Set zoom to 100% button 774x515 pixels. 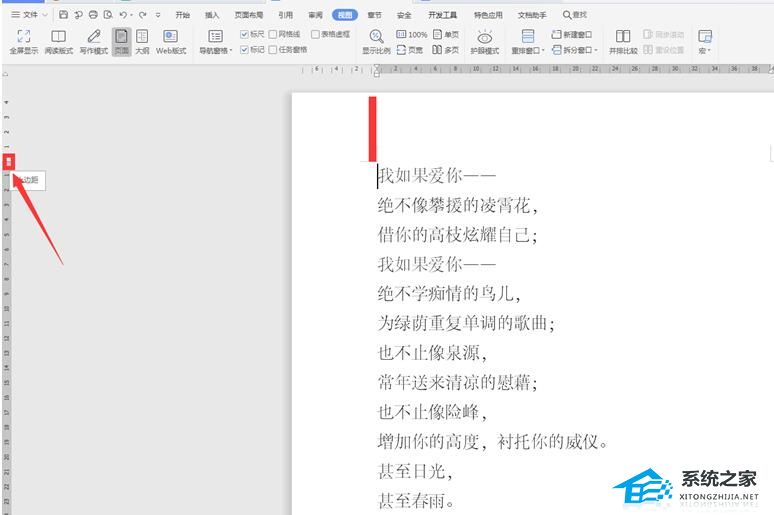[411, 34]
